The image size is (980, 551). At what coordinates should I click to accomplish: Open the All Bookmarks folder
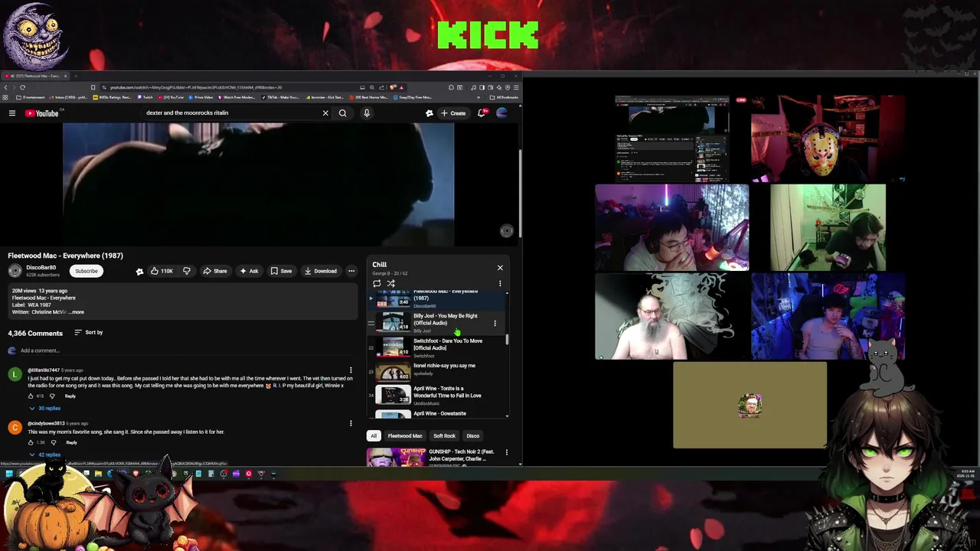[x=505, y=97]
